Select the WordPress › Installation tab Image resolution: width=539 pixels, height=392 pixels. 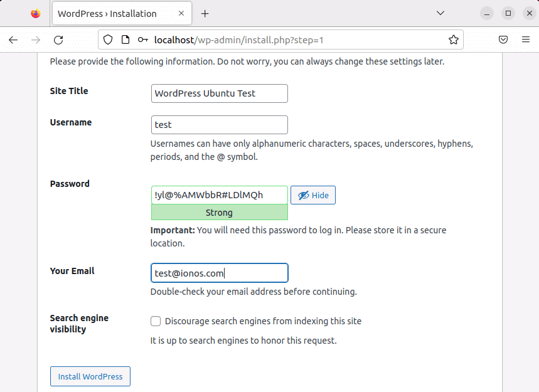pyautogui.click(x=107, y=13)
